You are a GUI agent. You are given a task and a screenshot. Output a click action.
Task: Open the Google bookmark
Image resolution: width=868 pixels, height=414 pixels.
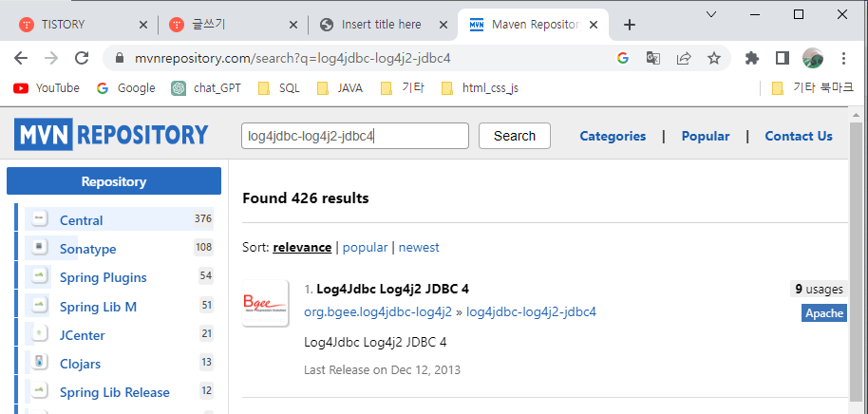tap(125, 88)
